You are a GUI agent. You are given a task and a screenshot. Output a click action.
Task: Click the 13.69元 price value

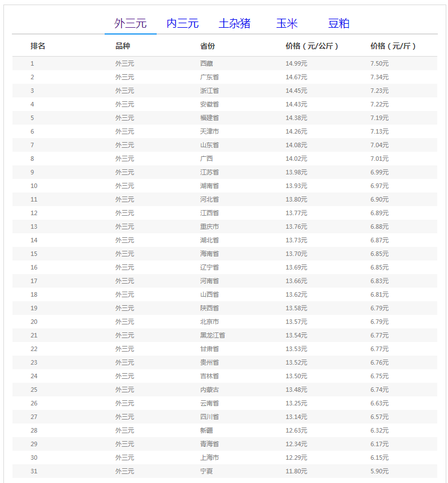(296, 267)
